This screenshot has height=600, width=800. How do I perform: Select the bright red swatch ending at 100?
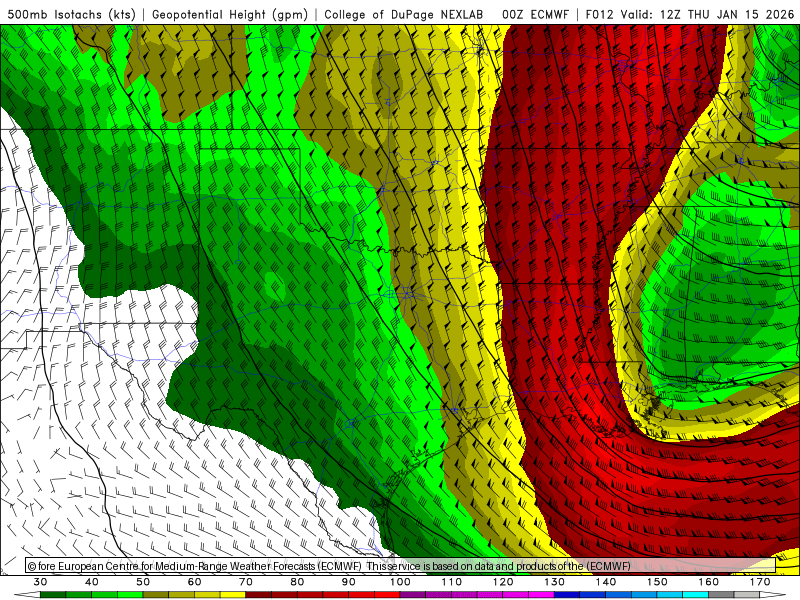click(387, 594)
